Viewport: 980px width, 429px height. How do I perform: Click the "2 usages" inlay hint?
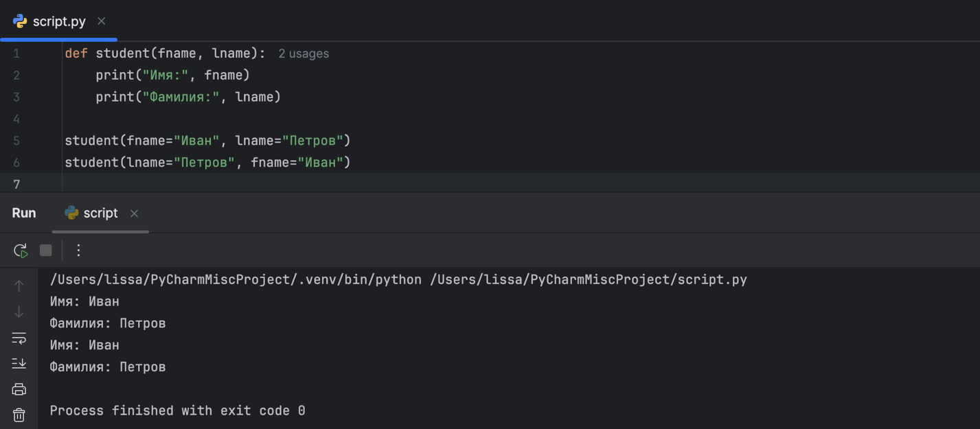(x=304, y=54)
